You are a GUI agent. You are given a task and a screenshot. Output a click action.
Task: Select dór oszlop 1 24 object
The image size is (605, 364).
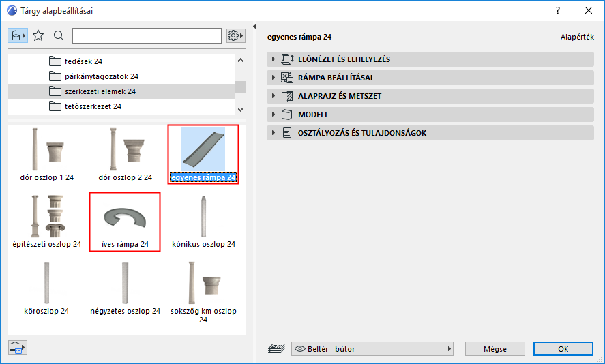pos(47,155)
